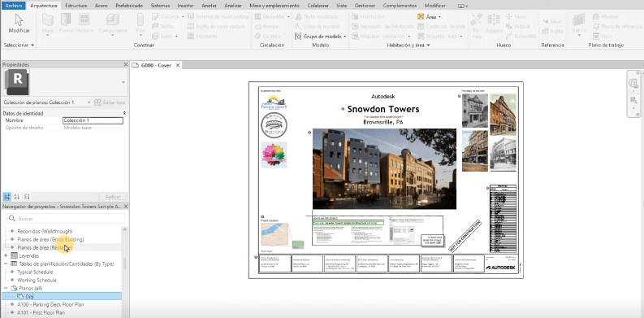Viewport: 644px width, 318px height.
Task: Select the Buhardilla dormer tool
Action: click(x=521, y=37)
